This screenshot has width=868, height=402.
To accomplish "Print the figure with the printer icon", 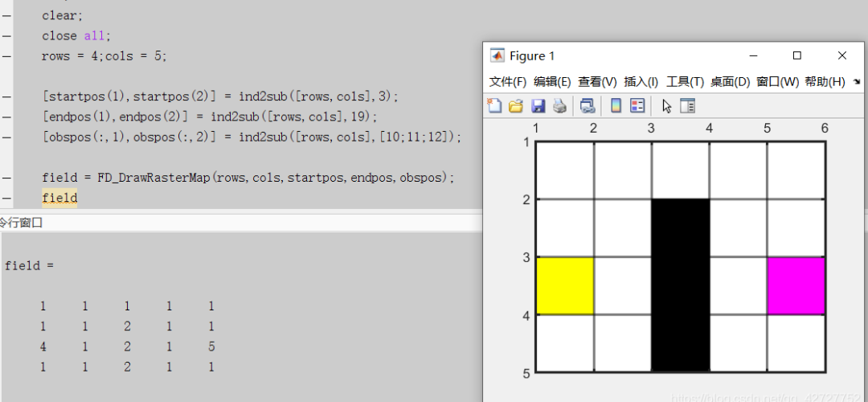I will (559, 106).
